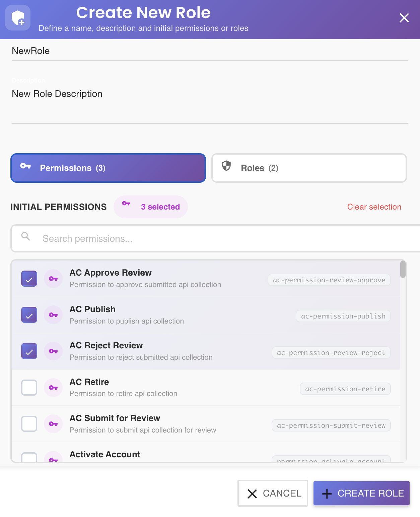Screen dimensions: 420x517
Task: Click the ac-permission-submit-review code chip
Action: pyautogui.click(x=331, y=425)
